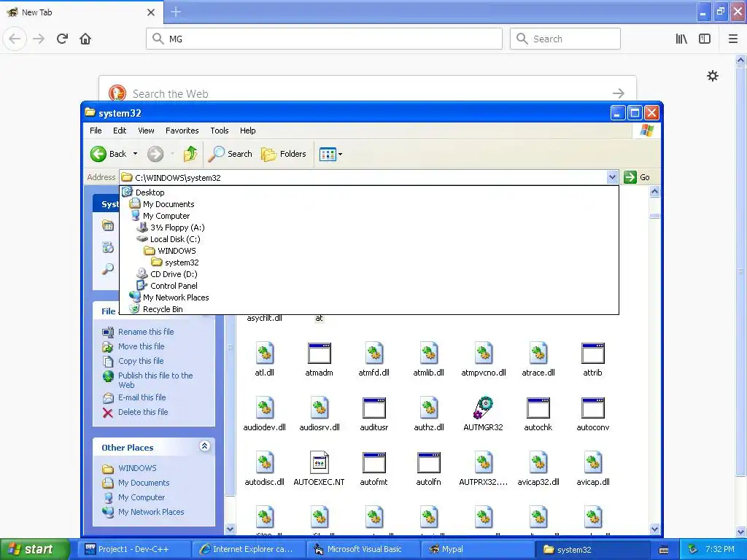The height and width of the screenshot is (560, 747).
Task: Click Copy this file link
Action: [x=141, y=361]
